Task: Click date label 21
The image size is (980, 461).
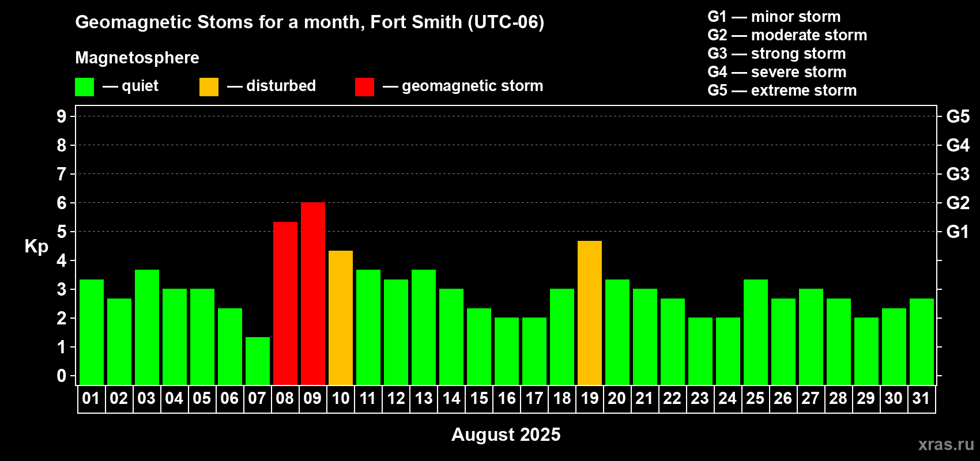Action: point(644,398)
